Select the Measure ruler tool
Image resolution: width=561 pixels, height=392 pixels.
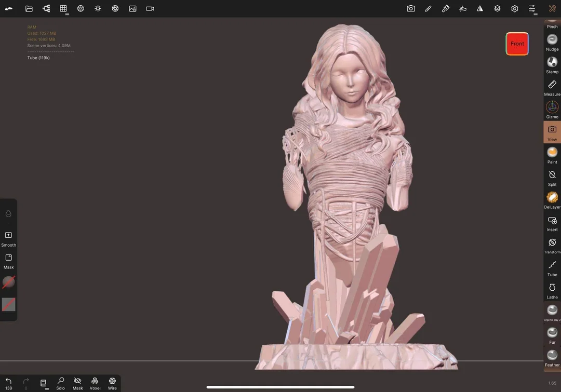pyautogui.click(x=552, y=88)
